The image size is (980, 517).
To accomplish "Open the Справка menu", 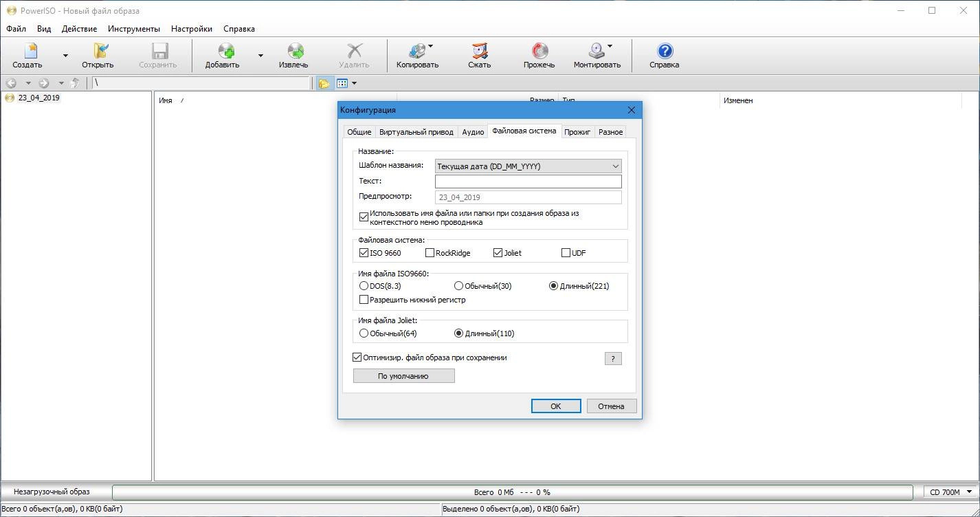I will tap(239, 29).
